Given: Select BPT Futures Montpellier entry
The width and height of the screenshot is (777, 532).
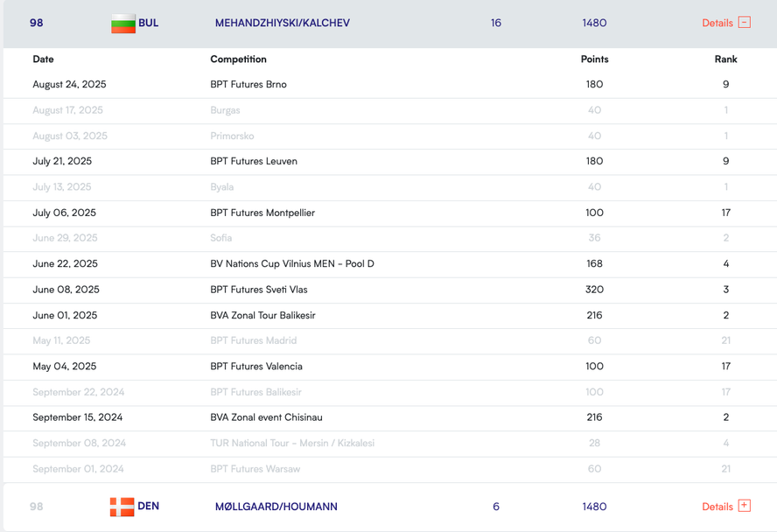Looking at the screenshot, I should (262, 213).
